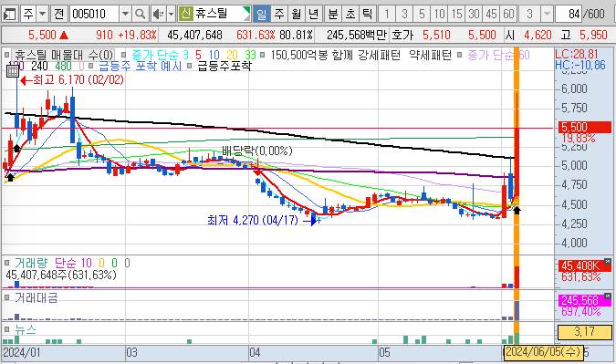Select the 5 interval button
The width and height of the screenshot is (616, 364).
(422, 14)
